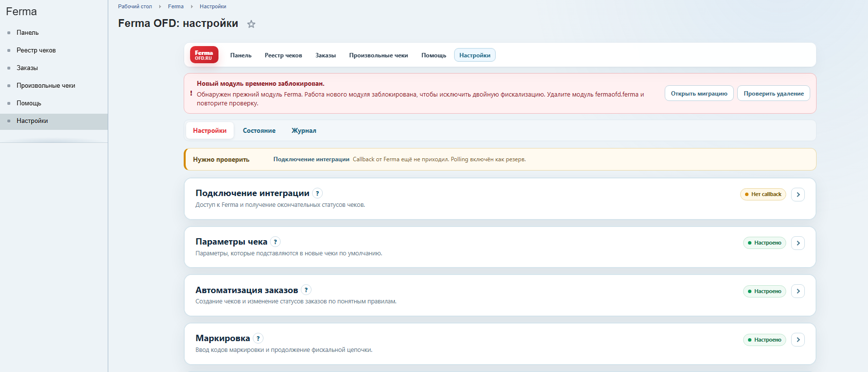Open Помощь in the top navigation
868x372 pixels.
click(x=434, y=55)
